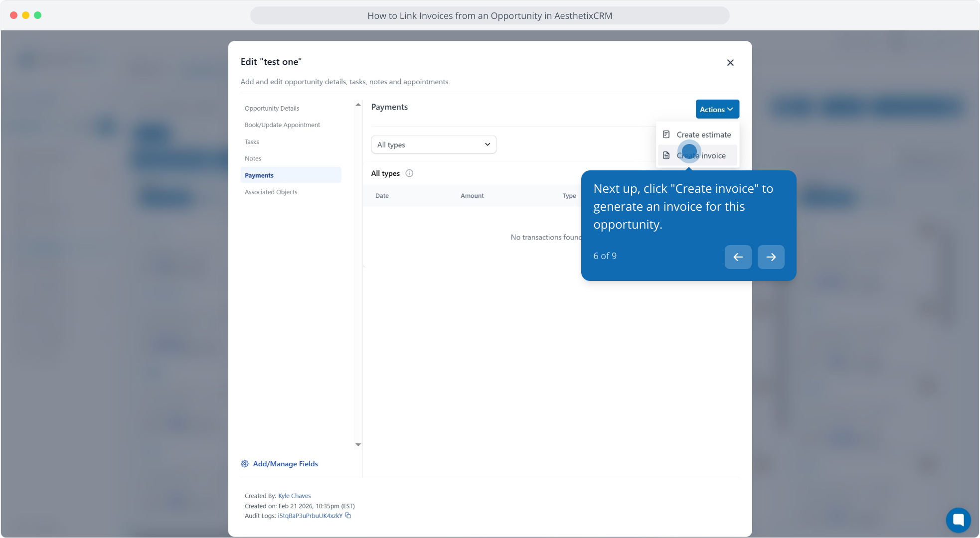Go to next tour step arrow
This screenshot has width=980, height=538.
tap(771, 257)
